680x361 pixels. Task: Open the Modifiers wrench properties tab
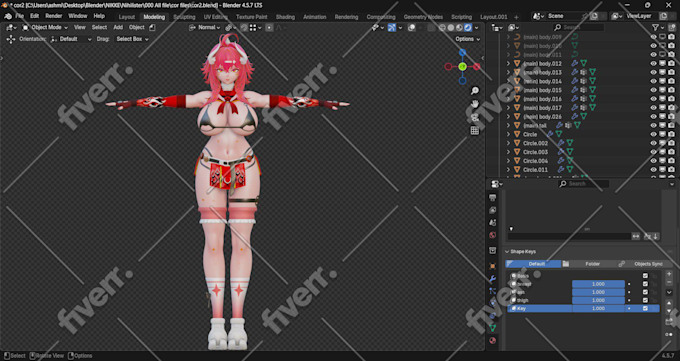click(x=493, y=279)
